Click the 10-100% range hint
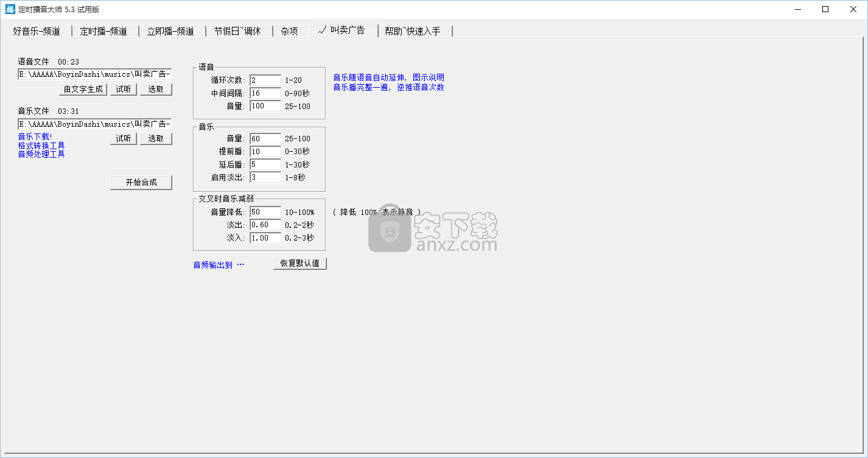This screenshot has width=868, height=458. 299,213
